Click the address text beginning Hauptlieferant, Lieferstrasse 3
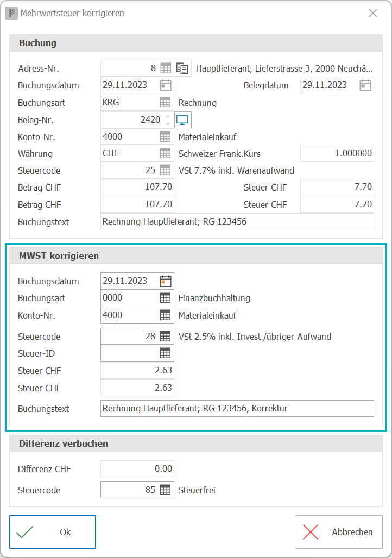This screenshot has width=392, height=558. pos(284,68)
